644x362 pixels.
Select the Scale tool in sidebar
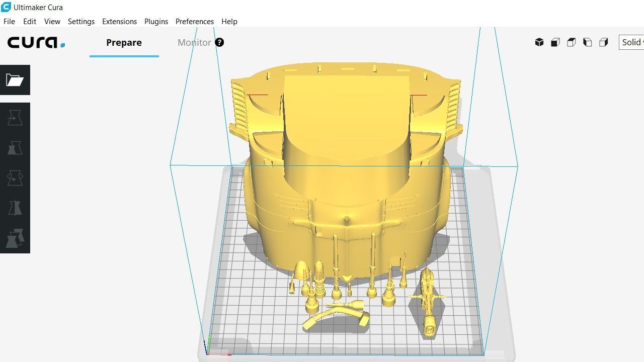pos(15,148)
